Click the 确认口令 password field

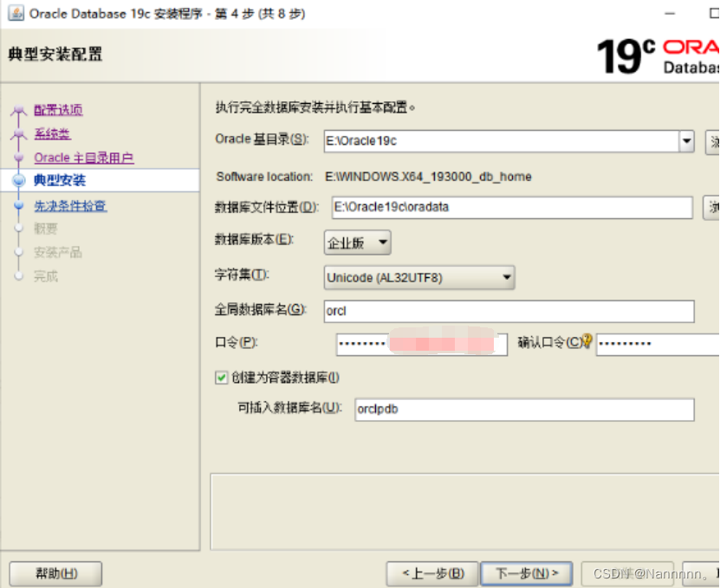coord(658,345)
